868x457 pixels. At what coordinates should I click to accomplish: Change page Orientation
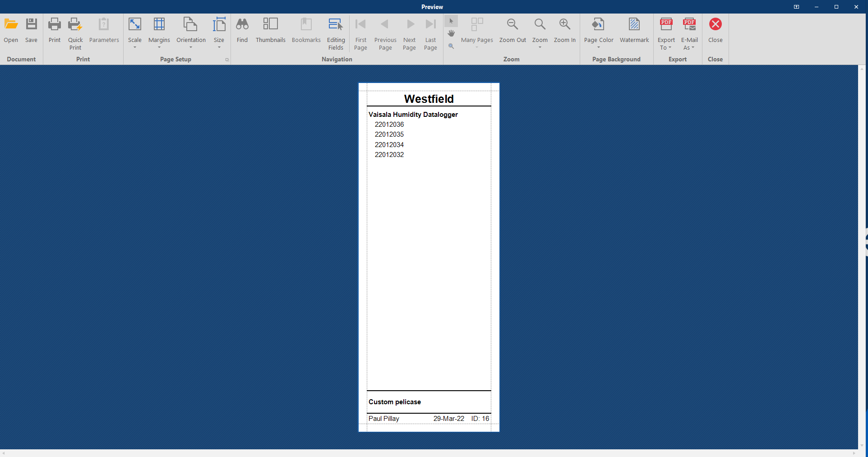(x=191, y=24)
